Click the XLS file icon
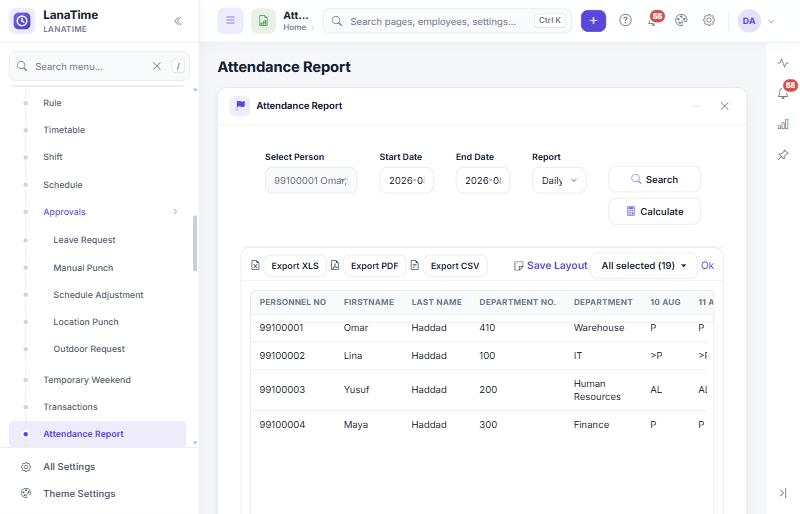Viewport: 800px width, 514px height. click(x=256, y=265)
